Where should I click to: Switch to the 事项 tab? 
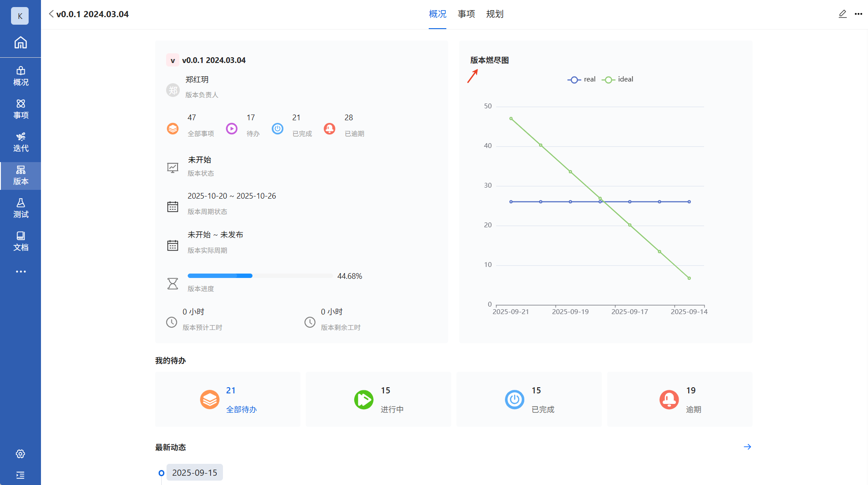tap(466, 14)
